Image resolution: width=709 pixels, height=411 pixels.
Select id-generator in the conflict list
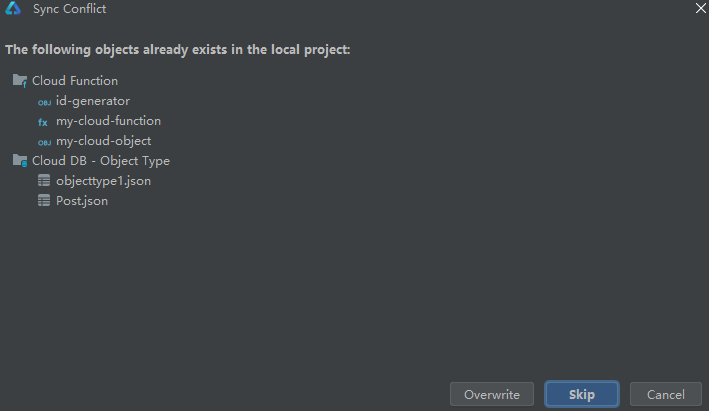(93, 101)
